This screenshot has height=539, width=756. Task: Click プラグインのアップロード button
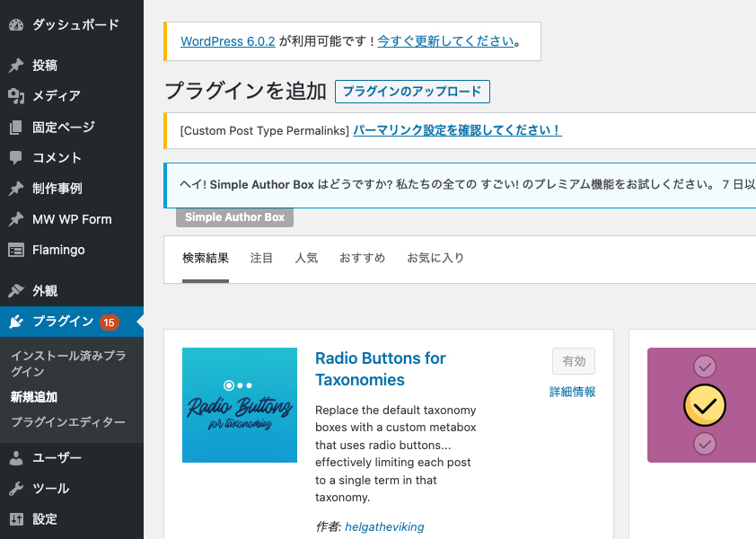click(x=412, y=92)
